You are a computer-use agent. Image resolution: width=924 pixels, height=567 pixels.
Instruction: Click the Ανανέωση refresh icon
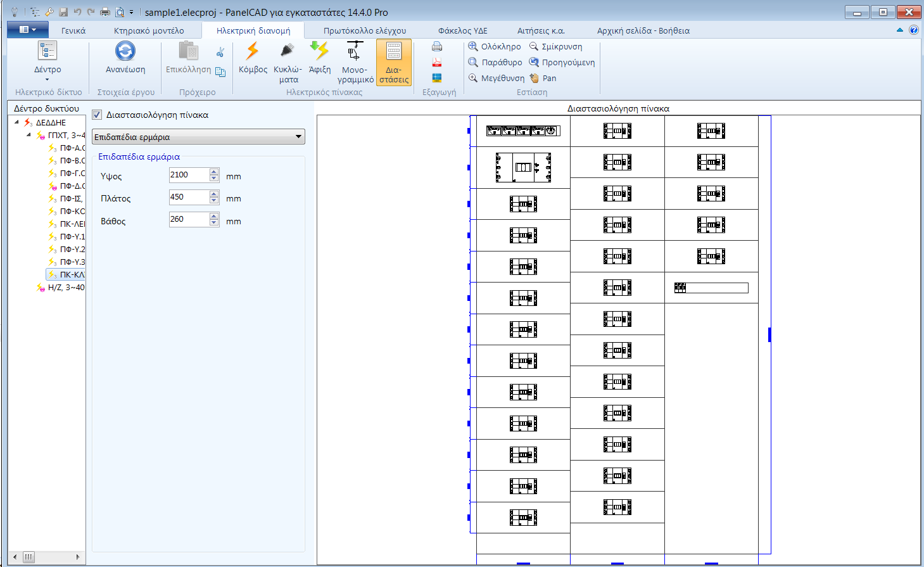(125, 52)
